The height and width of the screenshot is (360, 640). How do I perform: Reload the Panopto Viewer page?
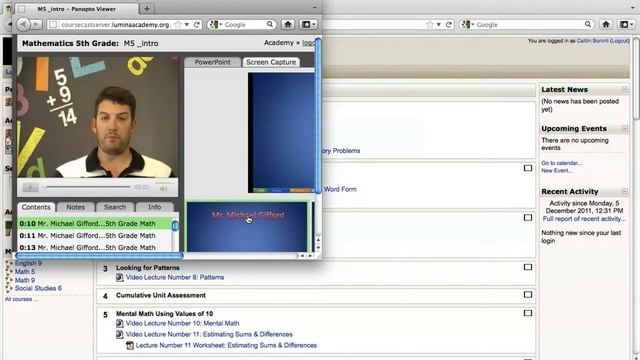point(197,24)
